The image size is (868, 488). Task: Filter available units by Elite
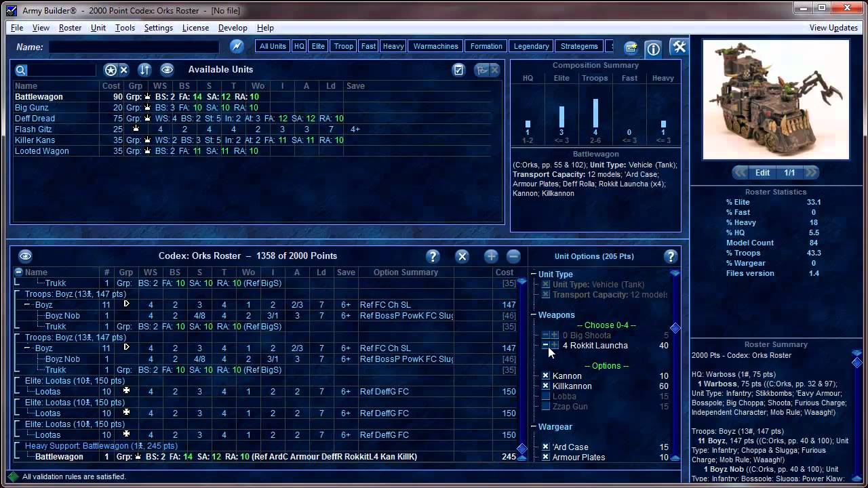coord(318,46)
